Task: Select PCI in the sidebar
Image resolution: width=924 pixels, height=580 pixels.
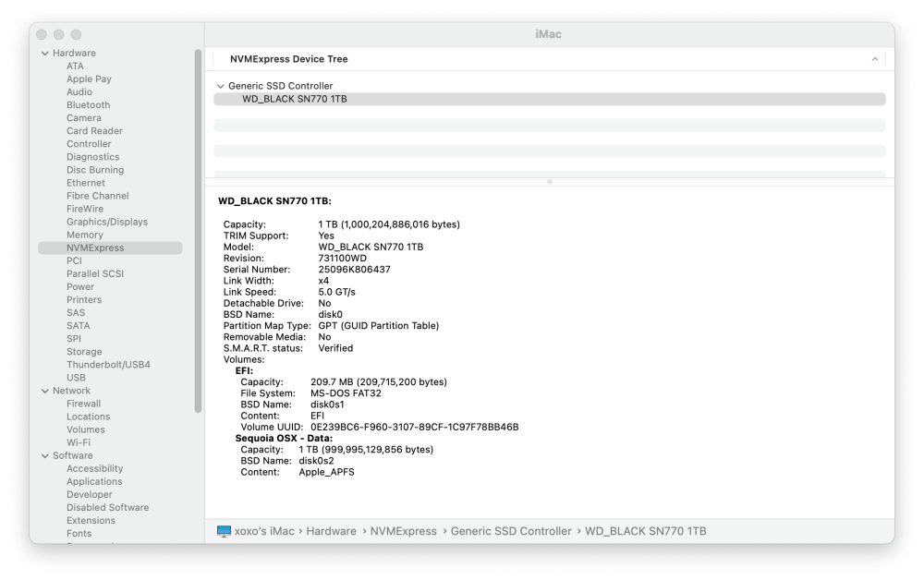Action: coord(74,260)
